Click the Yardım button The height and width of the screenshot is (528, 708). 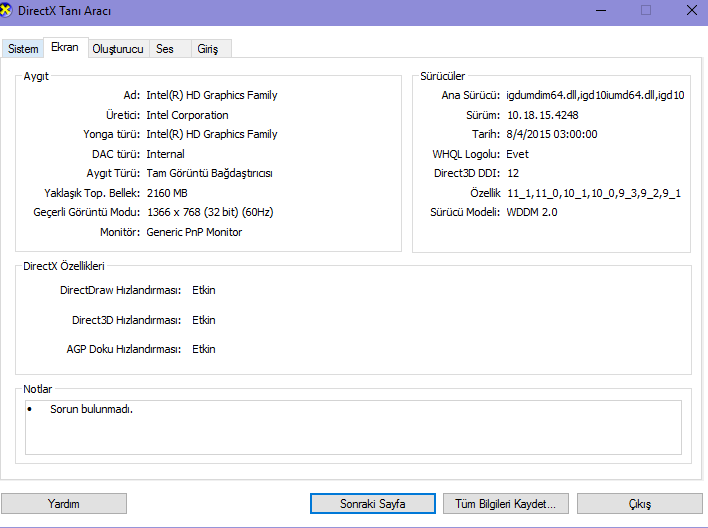coord(64,504)
